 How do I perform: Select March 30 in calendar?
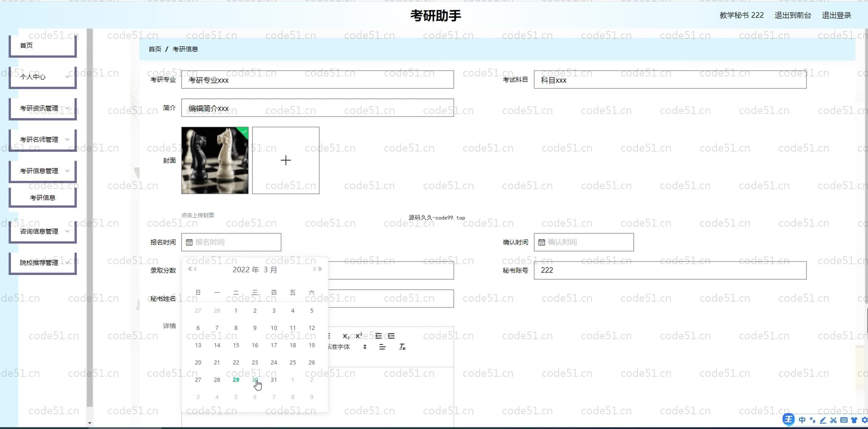tap(255, 380)
